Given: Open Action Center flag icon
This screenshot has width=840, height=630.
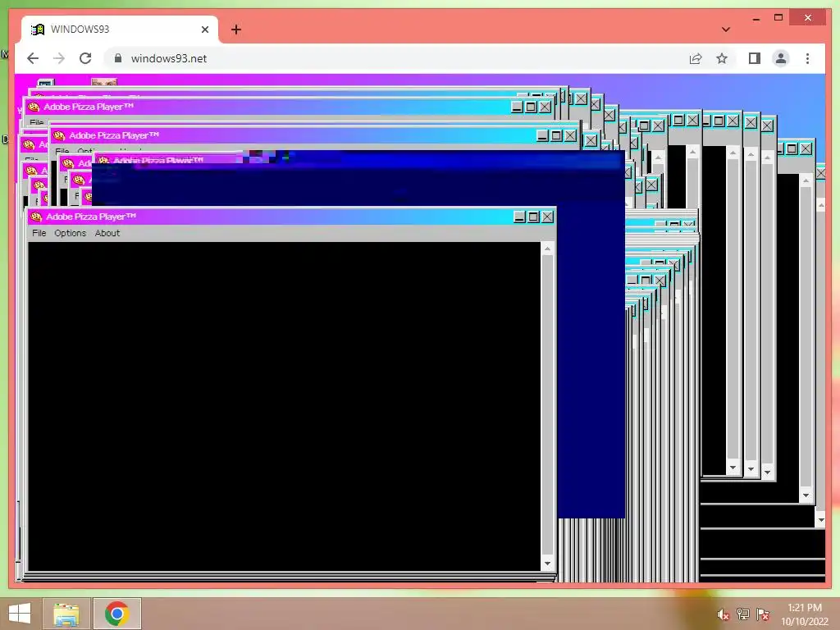Looking at the screenshot, I should click(x=763, y=614).
